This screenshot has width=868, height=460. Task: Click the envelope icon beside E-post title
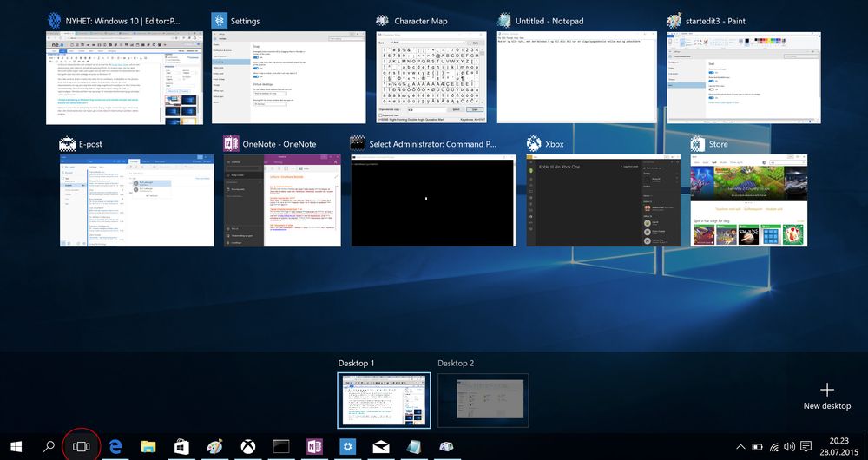point(68,144)
